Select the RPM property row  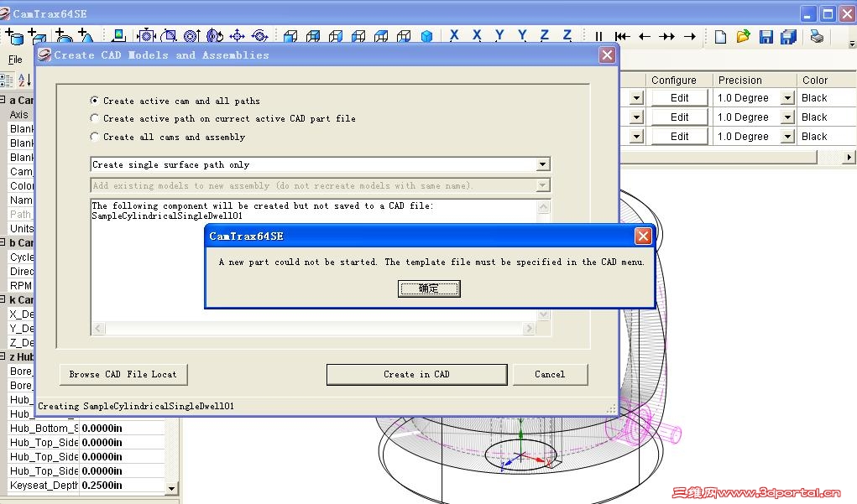coord(21,286)
